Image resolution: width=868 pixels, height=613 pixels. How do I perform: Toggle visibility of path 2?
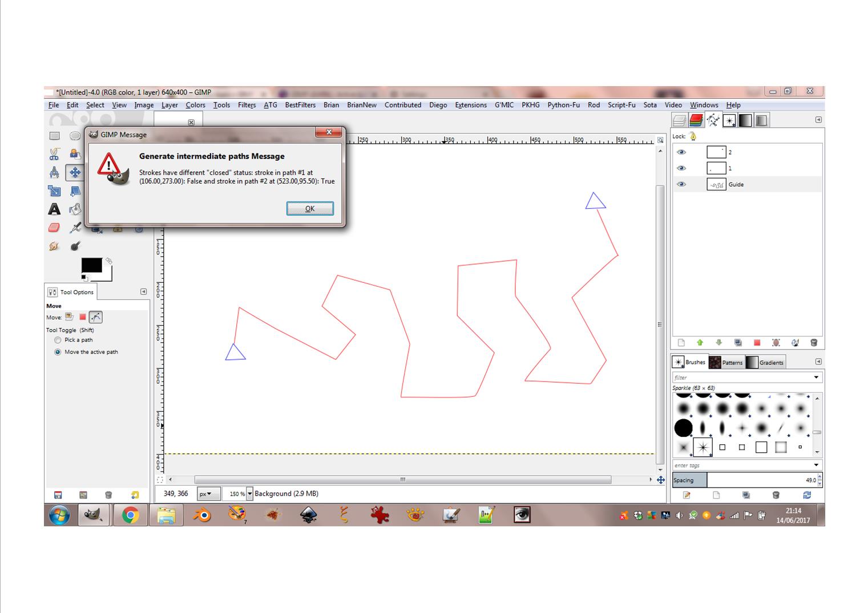(681, 152)
